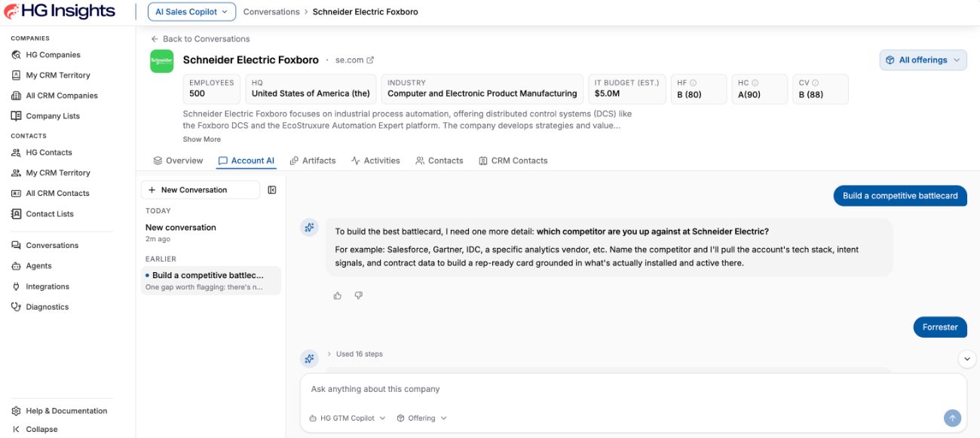
Task: Open the AI Sales Copilot dropdown
Action: click(191, 11)
